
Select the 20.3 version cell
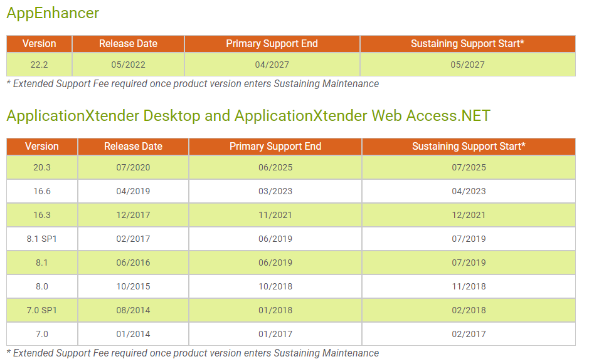click(41, 167)
